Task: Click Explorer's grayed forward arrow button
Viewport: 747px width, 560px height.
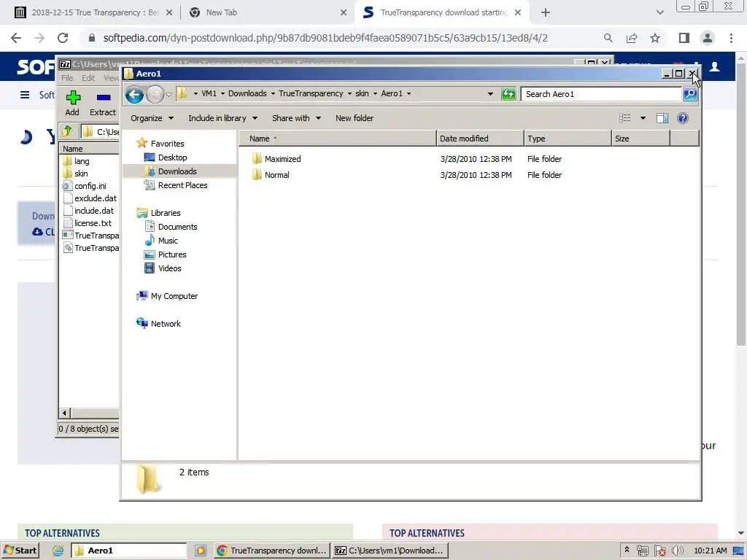Action: [155, 94]
